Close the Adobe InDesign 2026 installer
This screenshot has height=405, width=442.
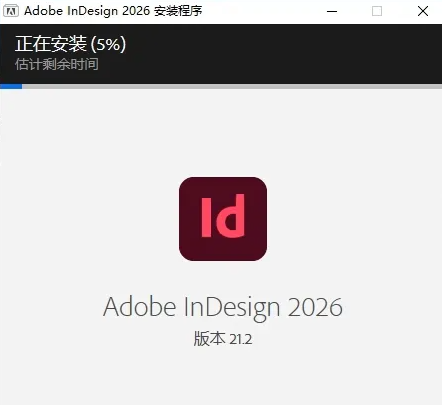423,11
